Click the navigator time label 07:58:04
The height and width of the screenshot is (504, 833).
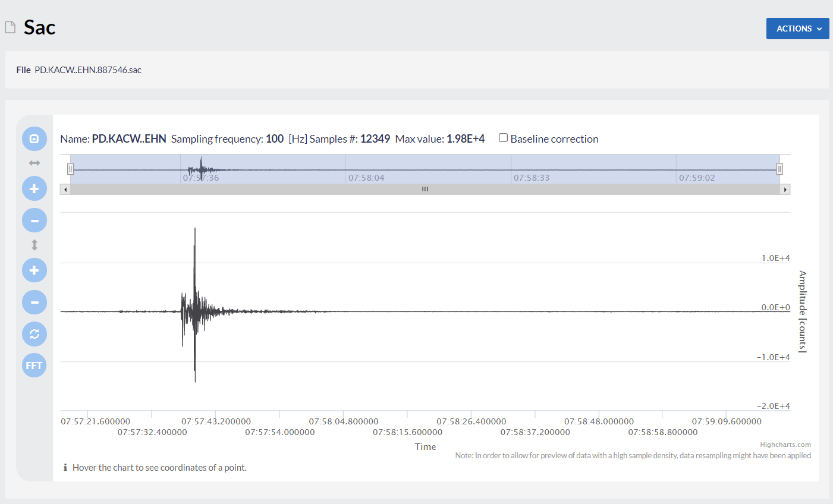(366, 178)
